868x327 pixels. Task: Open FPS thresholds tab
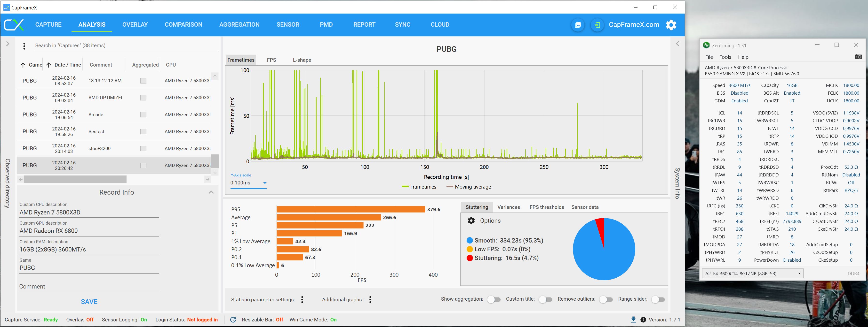point(547,207)
